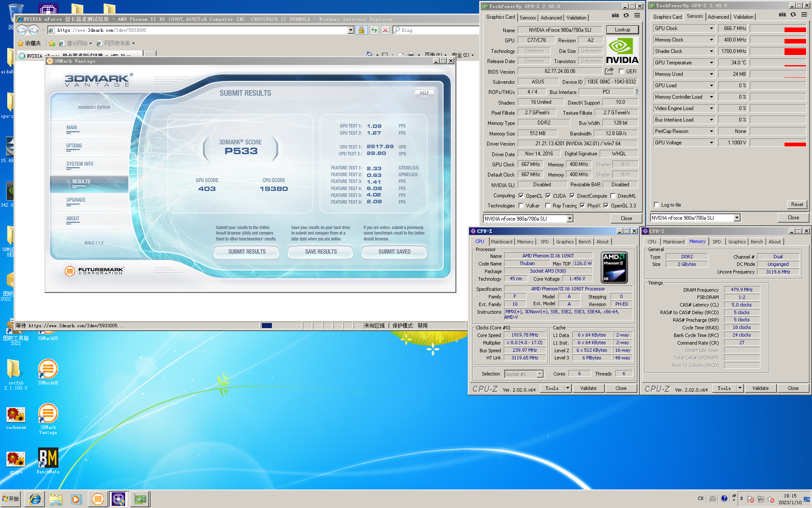Click GPU-Z taskbar icon
Viewport: 812px width, 508px height.
(x=140, y=500)
